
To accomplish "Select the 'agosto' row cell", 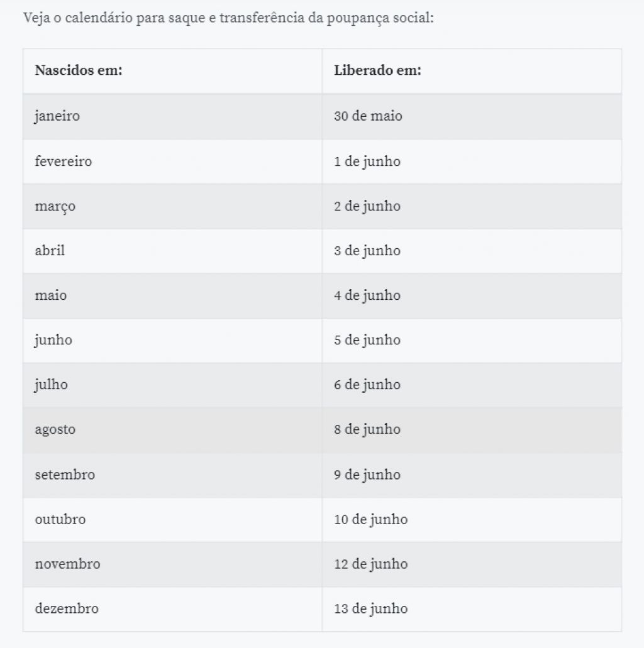I will pos(172,430).
